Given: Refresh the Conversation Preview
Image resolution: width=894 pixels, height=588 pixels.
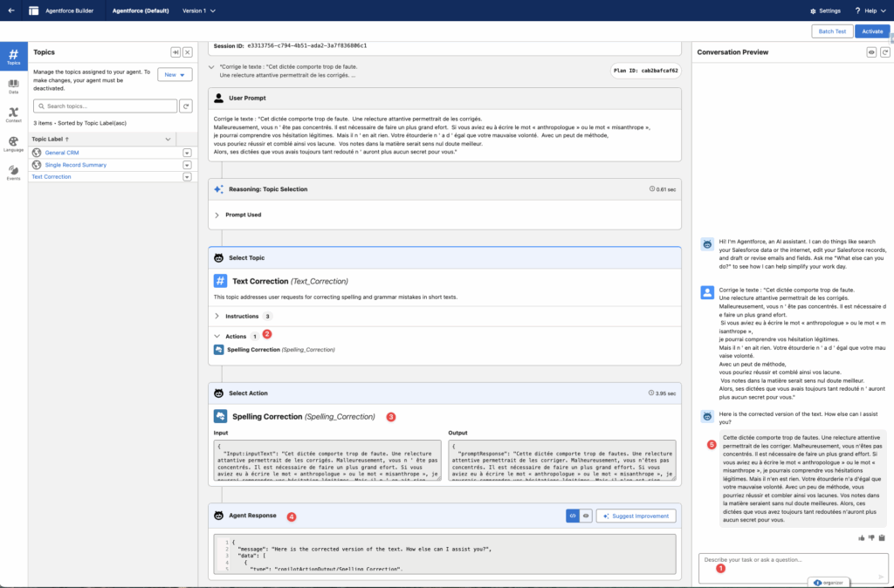Looking at the screenshot, I should (x=885, y=52).
